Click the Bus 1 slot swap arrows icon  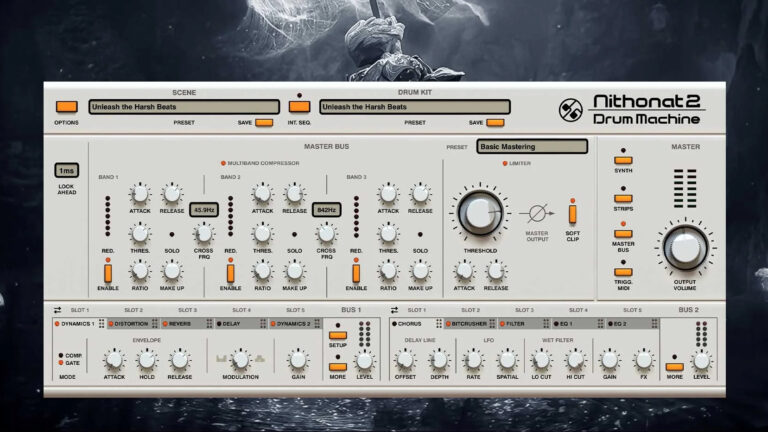point(57,310)
